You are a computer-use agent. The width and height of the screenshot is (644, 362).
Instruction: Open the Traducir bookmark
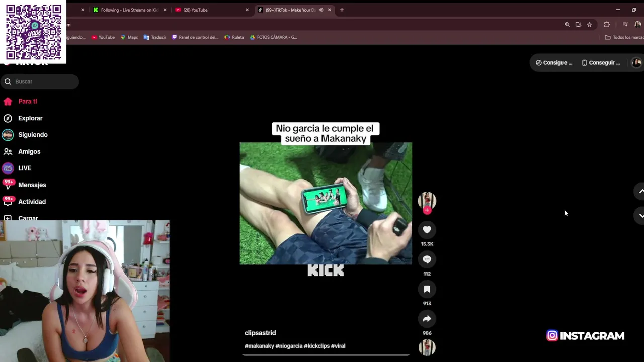155,37
